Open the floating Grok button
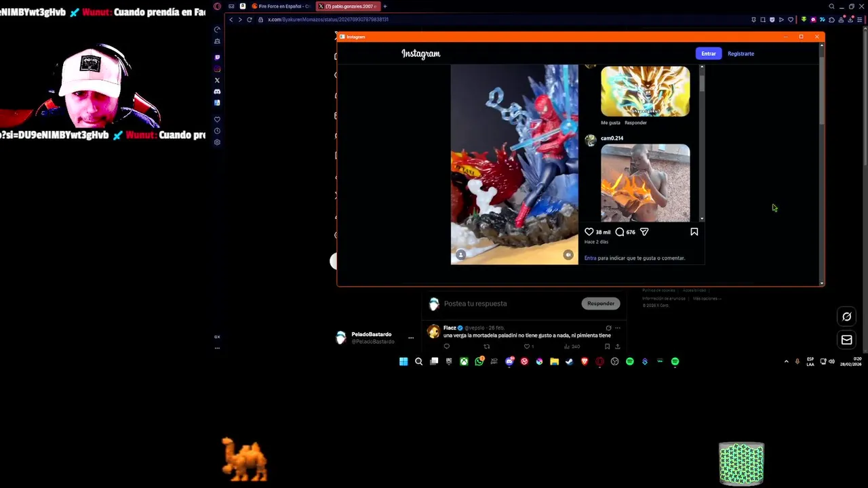 click(846, 317)
